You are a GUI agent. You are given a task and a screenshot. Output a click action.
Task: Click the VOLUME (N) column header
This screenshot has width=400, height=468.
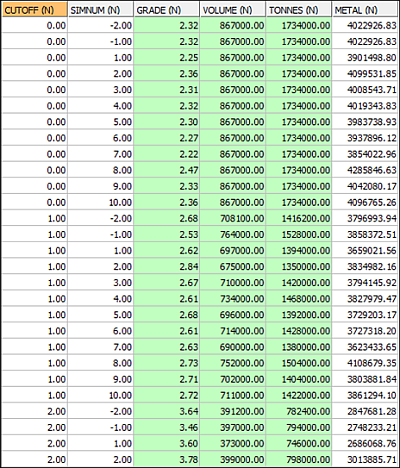click(x=233, y=10)
